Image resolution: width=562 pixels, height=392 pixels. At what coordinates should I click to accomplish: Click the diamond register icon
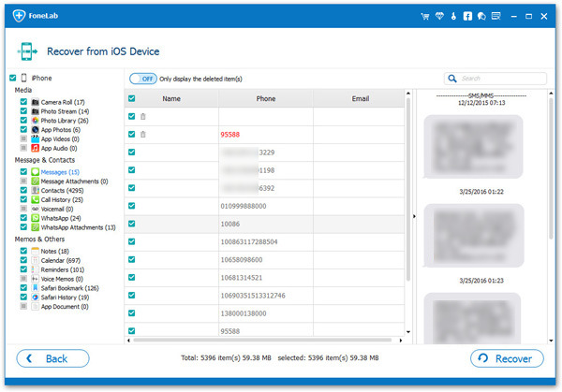pyautogui.click(x=439, y=16)
